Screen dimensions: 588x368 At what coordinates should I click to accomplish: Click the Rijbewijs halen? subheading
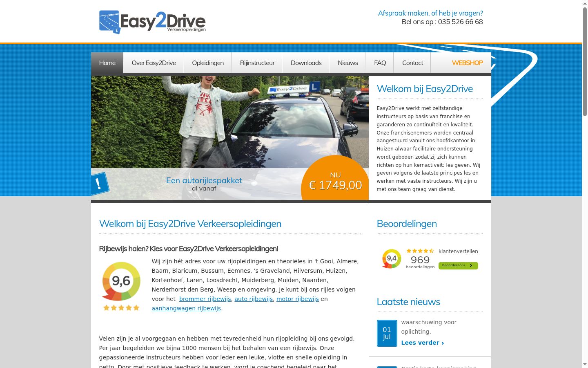(189, 249)
